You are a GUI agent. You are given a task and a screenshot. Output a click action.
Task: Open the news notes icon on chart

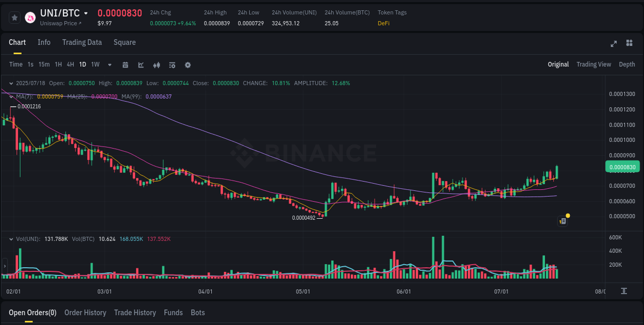tap(563, 221)
